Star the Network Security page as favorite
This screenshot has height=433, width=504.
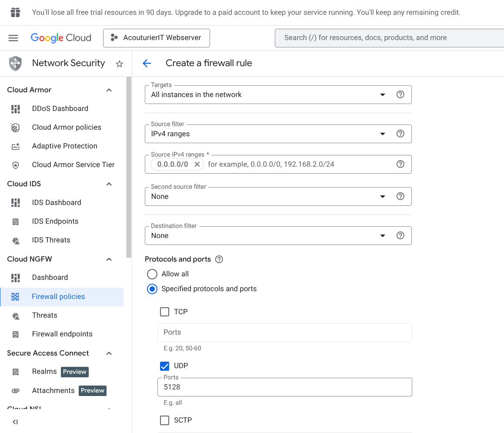point(119,63)
